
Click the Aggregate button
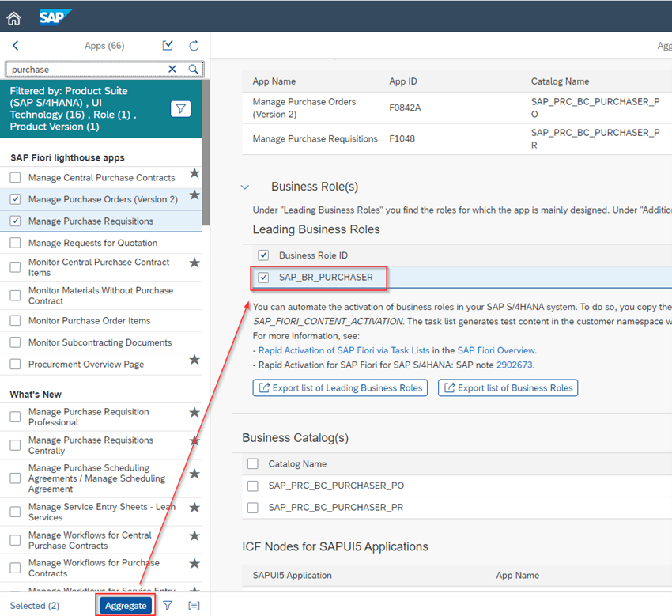(x=126, y=605)
